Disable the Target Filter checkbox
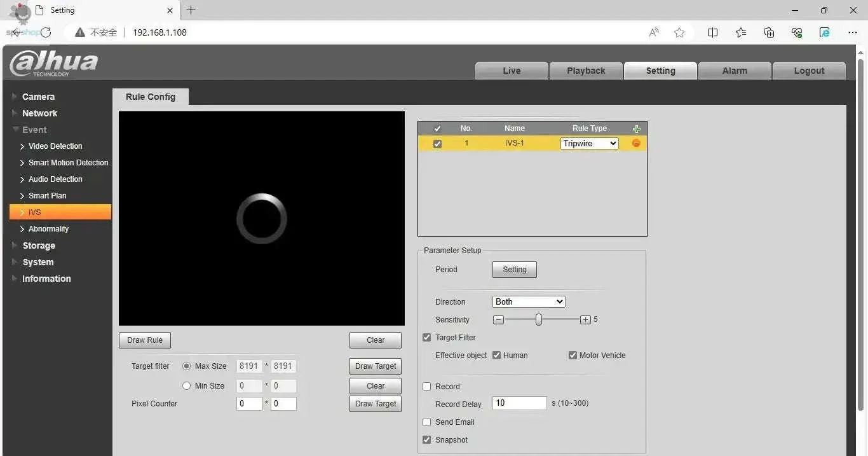This screenshot has width=868, height=456. (x=427, y=338)
